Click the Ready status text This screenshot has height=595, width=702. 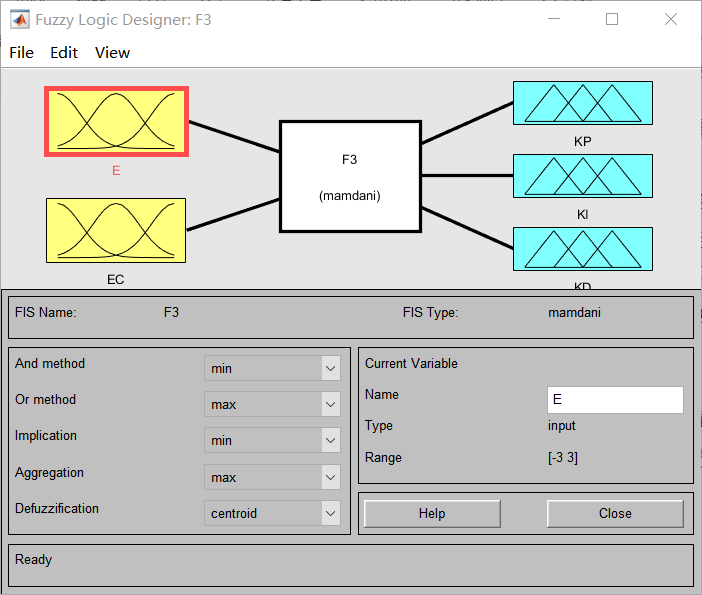pyautogui.click(x=34, y=560)
